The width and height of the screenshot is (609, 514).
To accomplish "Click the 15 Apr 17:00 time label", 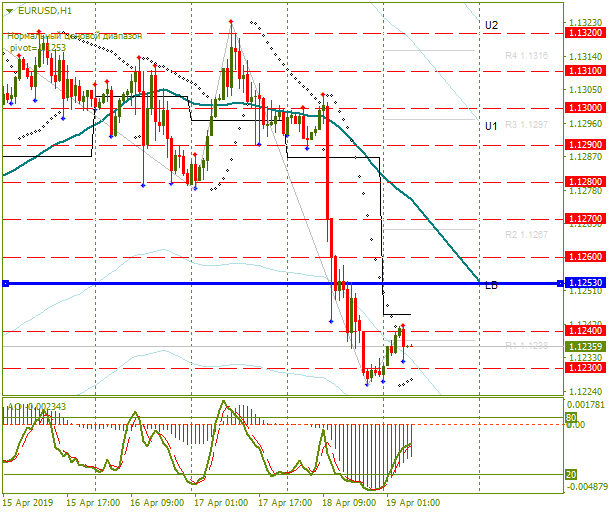I will tap(93, 503).
